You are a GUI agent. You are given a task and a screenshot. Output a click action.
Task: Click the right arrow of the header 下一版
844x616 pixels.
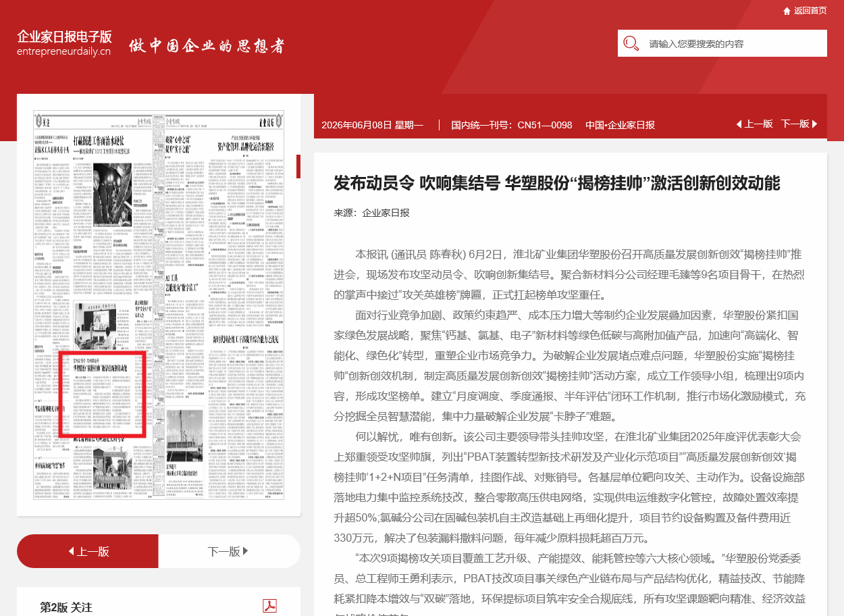[814, 124]
